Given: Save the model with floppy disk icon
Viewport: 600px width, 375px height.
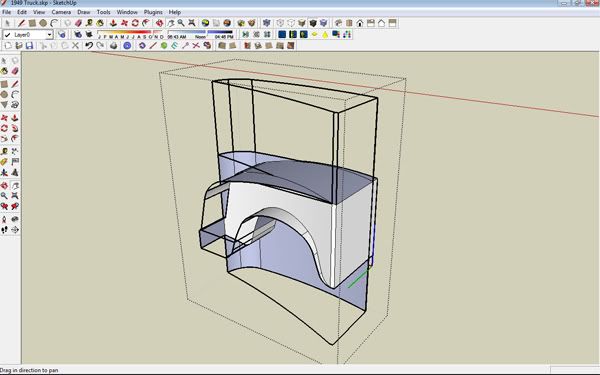Looking at the screenshot, I should click(29, 46).
